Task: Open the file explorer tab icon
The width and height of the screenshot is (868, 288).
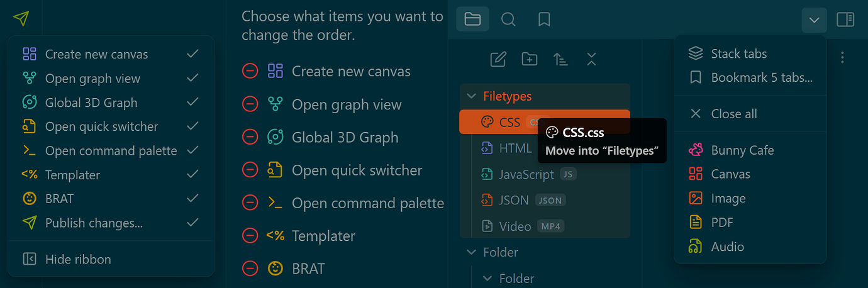Action: [x=472, y=19]
